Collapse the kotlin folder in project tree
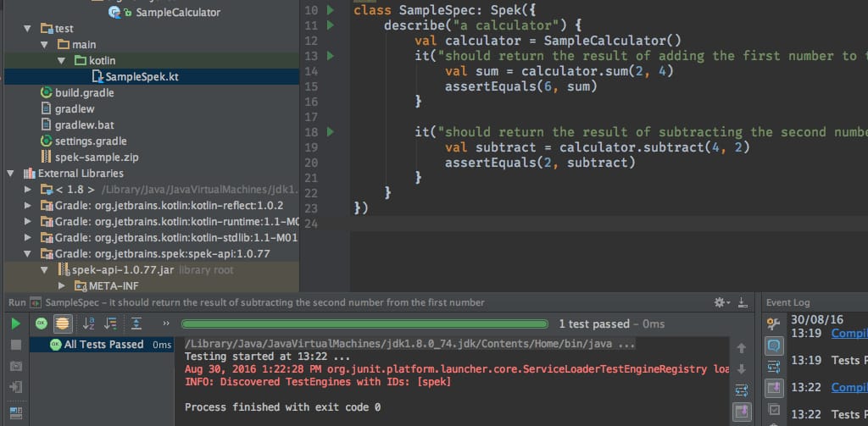Screen dimensions: 868x426 62,61
